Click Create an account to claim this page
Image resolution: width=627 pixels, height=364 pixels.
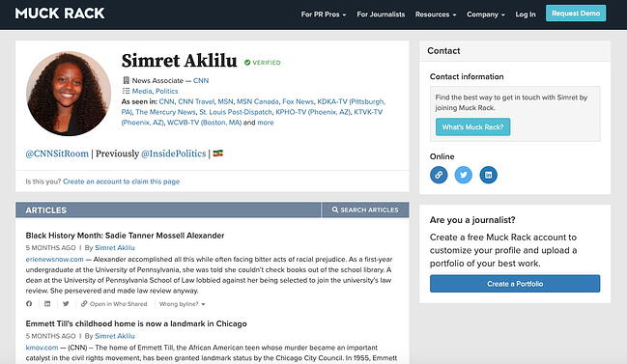(x=121, y=182)
